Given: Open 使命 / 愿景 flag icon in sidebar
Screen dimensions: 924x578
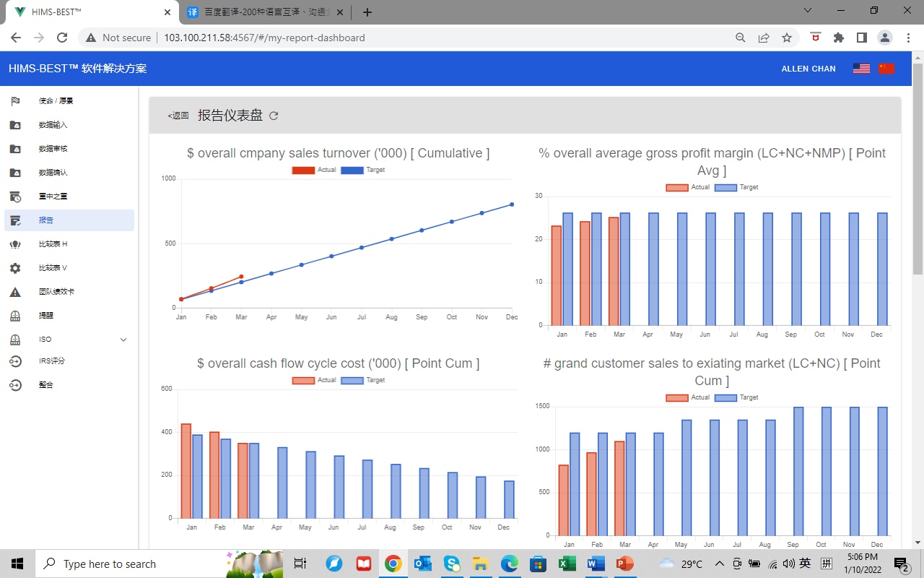Looking at the screenshot, I should (x=15, y=101).
